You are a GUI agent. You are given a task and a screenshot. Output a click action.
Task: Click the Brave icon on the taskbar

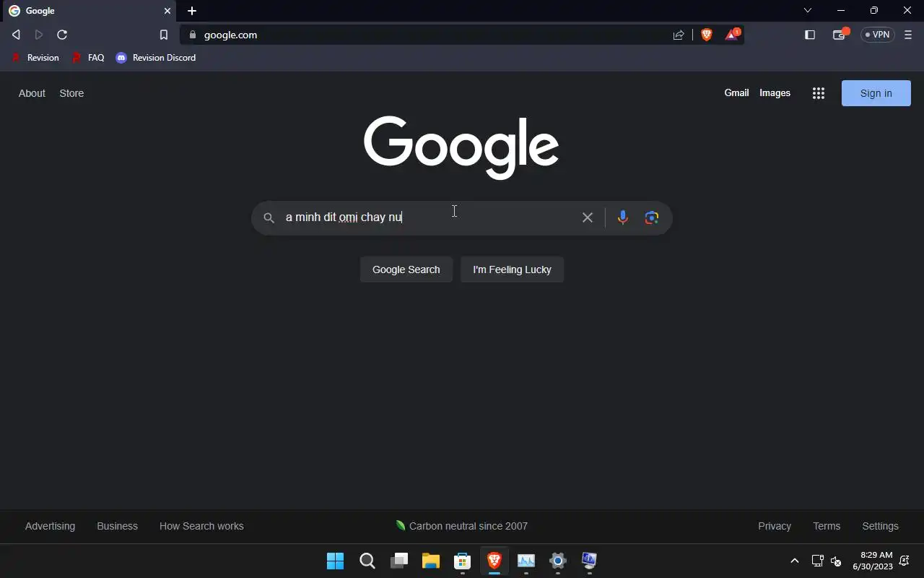point(494,561)
